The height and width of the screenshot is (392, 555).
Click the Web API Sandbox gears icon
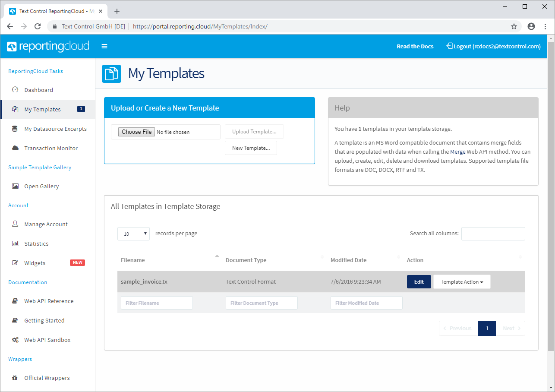click(x=15, y=340)
